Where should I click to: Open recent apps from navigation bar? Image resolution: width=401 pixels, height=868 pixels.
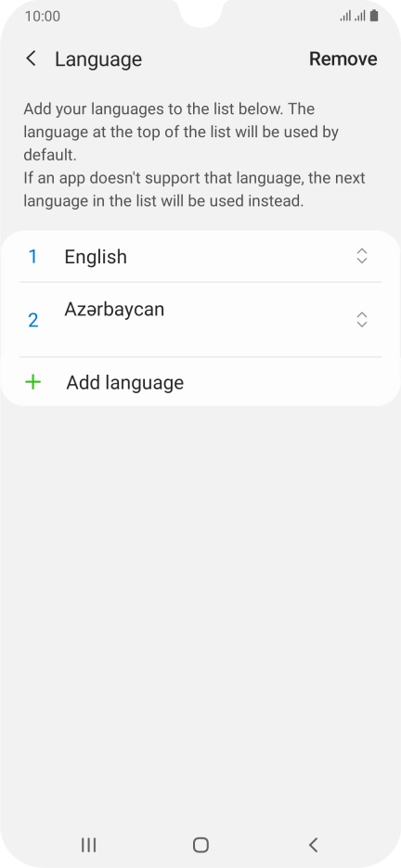coord(88,845)
